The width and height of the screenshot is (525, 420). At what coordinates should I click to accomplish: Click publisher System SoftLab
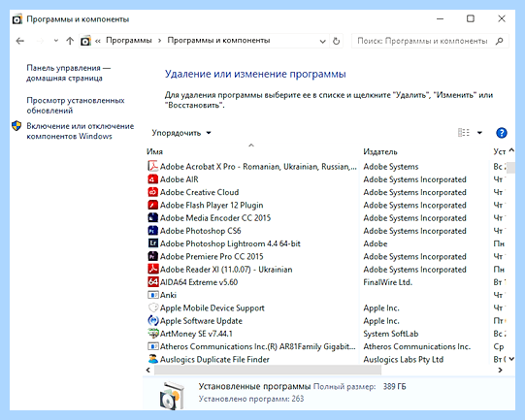point(391,334)
